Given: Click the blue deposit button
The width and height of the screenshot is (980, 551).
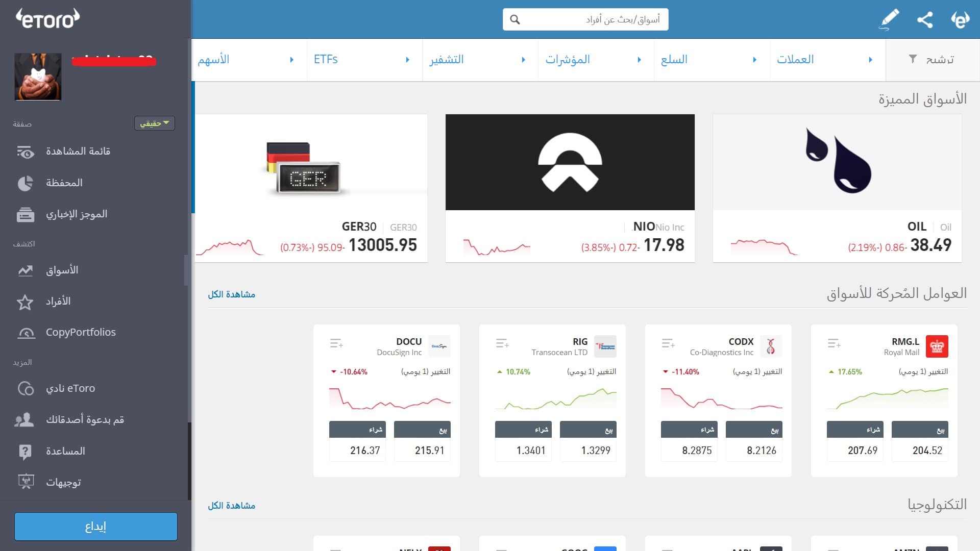Looking at the screenshot, I should pyautogui.click(x=96, y=526).
